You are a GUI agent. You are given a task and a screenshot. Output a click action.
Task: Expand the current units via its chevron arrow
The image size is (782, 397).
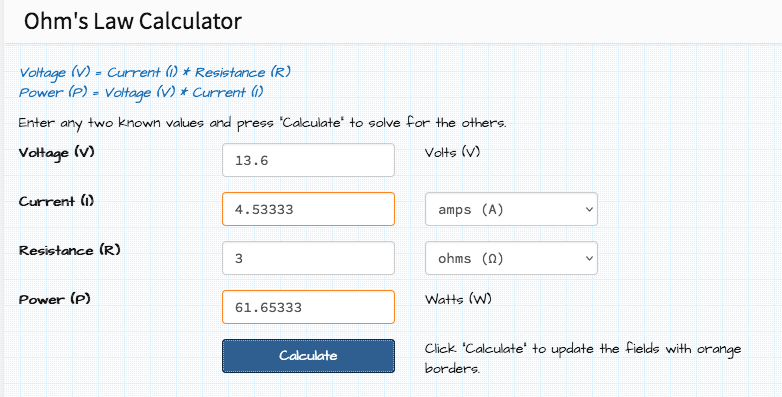589,209
